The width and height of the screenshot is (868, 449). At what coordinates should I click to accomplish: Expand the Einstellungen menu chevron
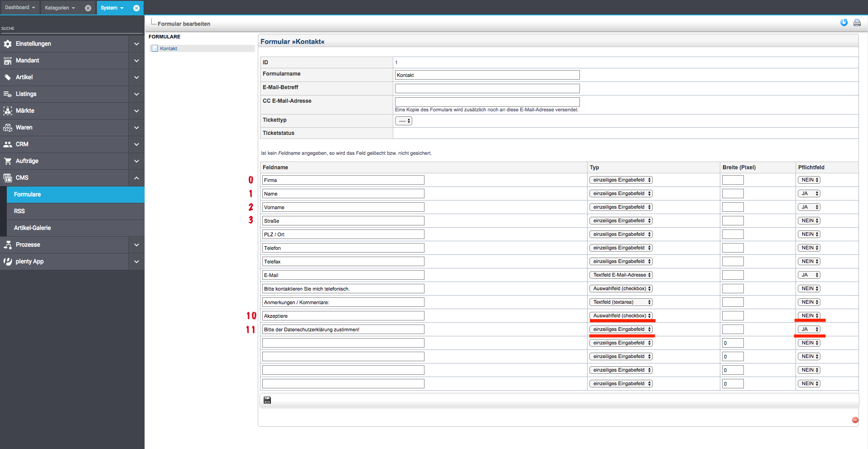[136, 44]
